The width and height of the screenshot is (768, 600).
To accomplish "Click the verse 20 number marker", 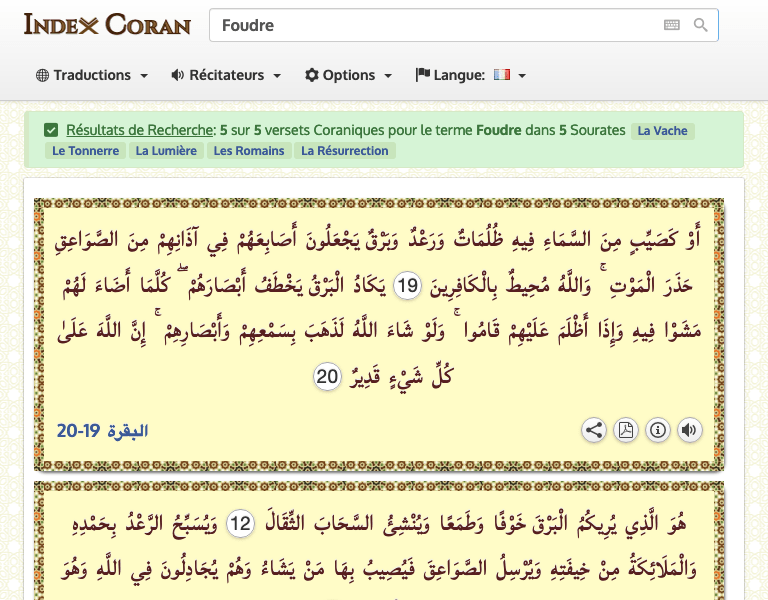I will [328, 377].
